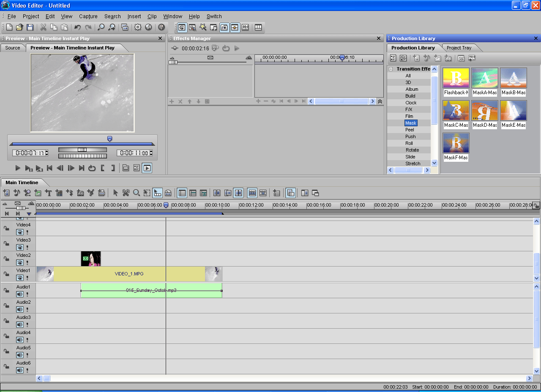Mute the Audio1 track speaker icon
Image resolution: width=541 pixels, height=392 pixels.
[19, 294]
